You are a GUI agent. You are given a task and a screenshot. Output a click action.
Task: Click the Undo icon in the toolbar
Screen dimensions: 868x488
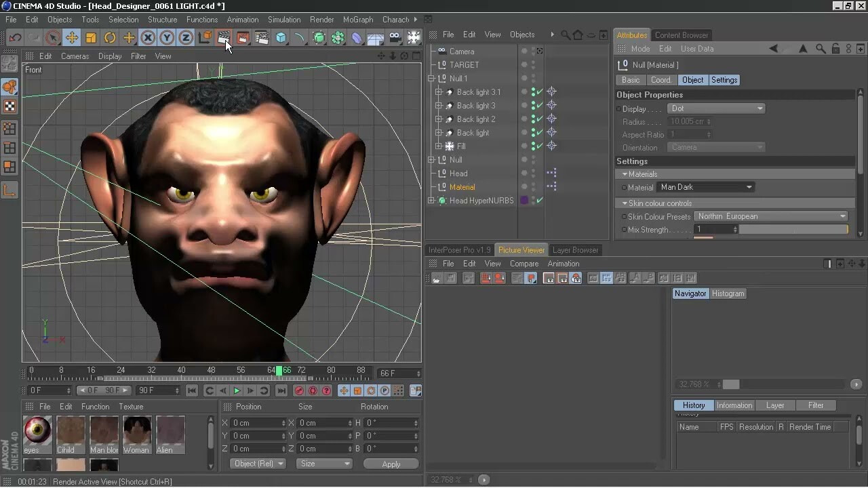(15, 37)
